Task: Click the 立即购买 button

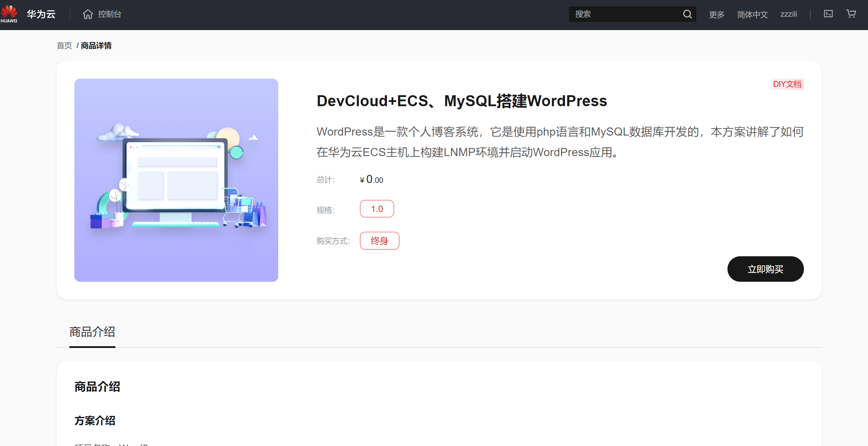Action: pos(765,269)
